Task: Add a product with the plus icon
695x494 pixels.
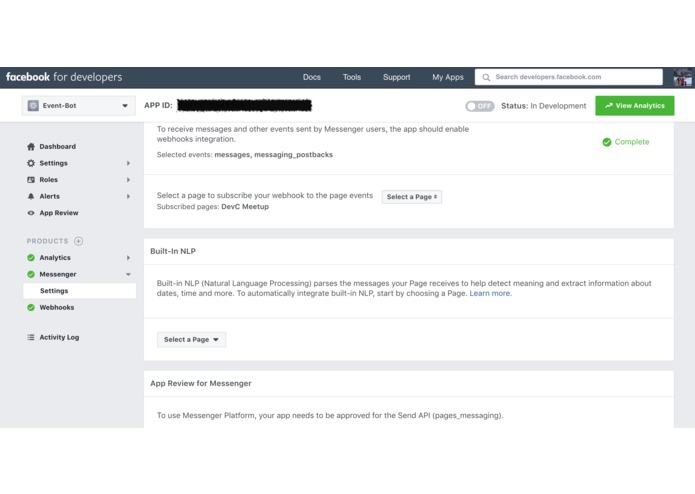Action: (78, 241)
